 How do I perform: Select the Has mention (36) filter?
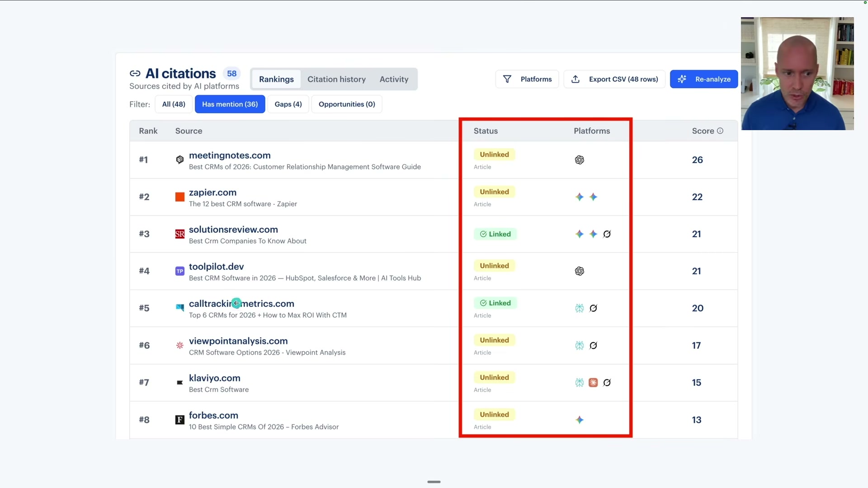click(230, 104)
